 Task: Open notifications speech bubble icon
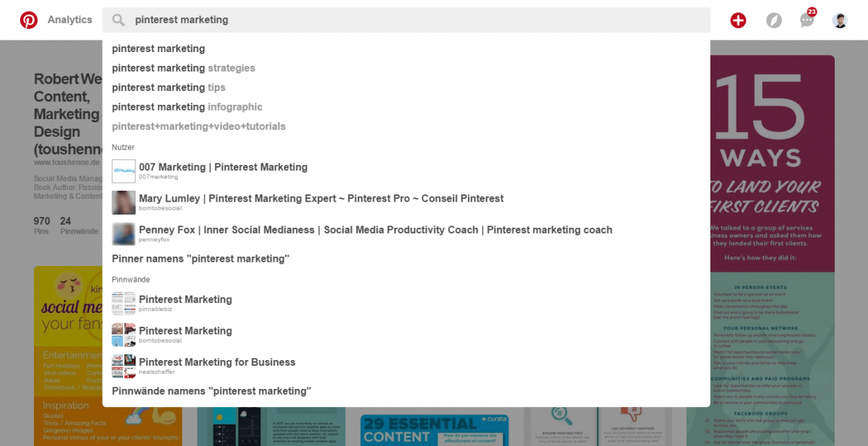pos(807,20)
